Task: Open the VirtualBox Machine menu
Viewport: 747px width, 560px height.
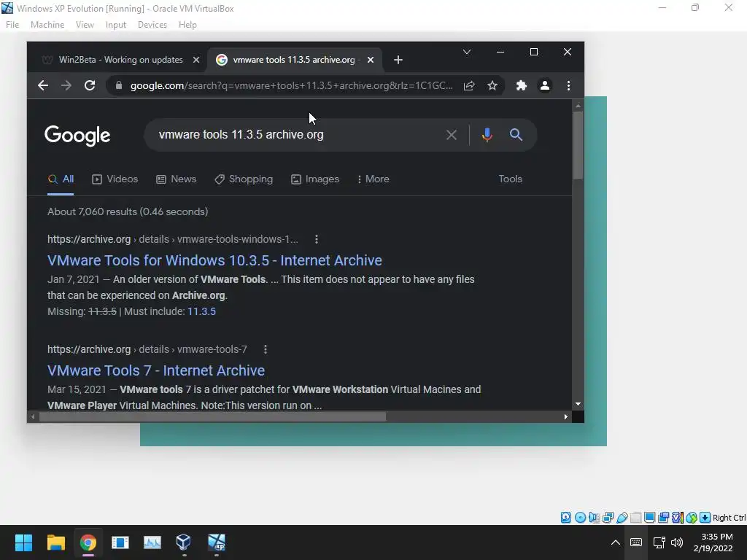Action: 47,25
